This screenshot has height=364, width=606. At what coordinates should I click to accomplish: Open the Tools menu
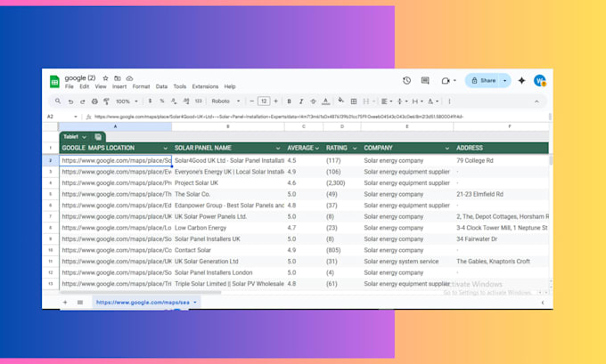tap(180, 86)
